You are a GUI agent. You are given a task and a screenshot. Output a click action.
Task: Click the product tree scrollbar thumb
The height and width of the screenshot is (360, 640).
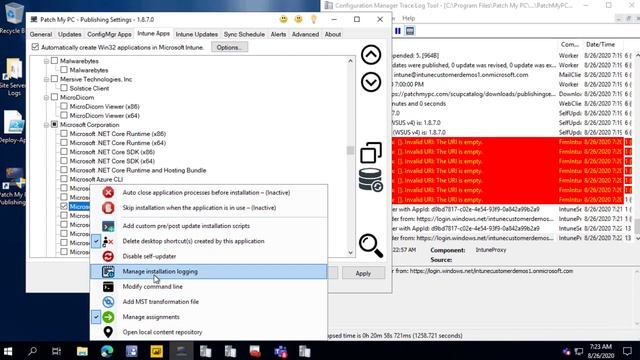point(350,150)
